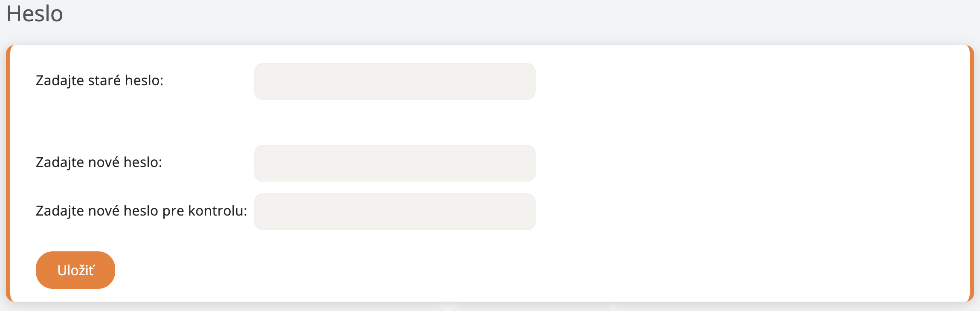This screenshot has width=980, height=311.
Task: Save the password form with Uložiť
Action: point(75,270)
